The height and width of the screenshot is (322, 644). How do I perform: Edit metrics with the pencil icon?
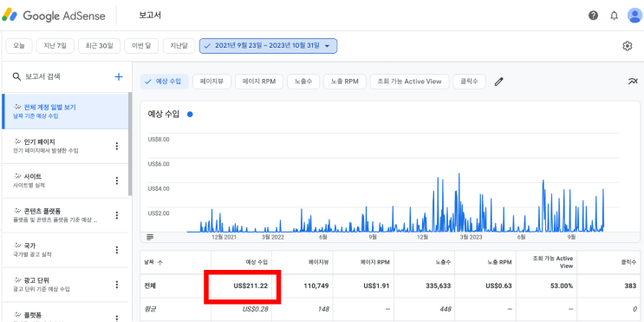tap(498, 82)
